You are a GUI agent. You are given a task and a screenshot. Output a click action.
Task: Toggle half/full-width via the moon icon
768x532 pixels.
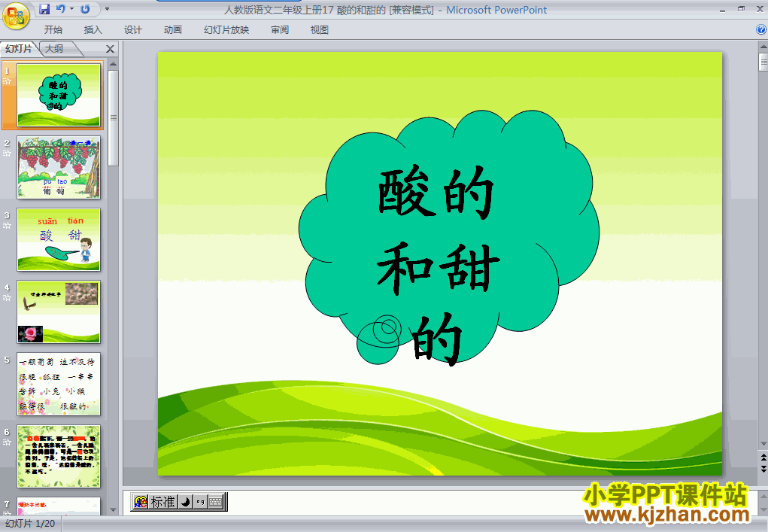[x=186, y=502]
